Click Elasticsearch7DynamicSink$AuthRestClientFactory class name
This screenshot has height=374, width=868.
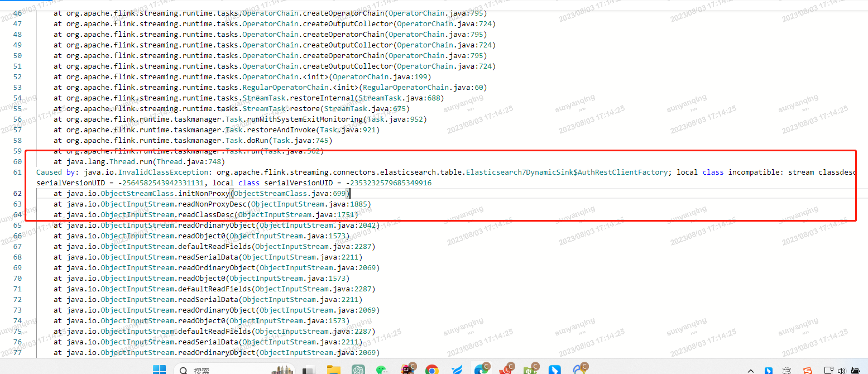[567, 172]
